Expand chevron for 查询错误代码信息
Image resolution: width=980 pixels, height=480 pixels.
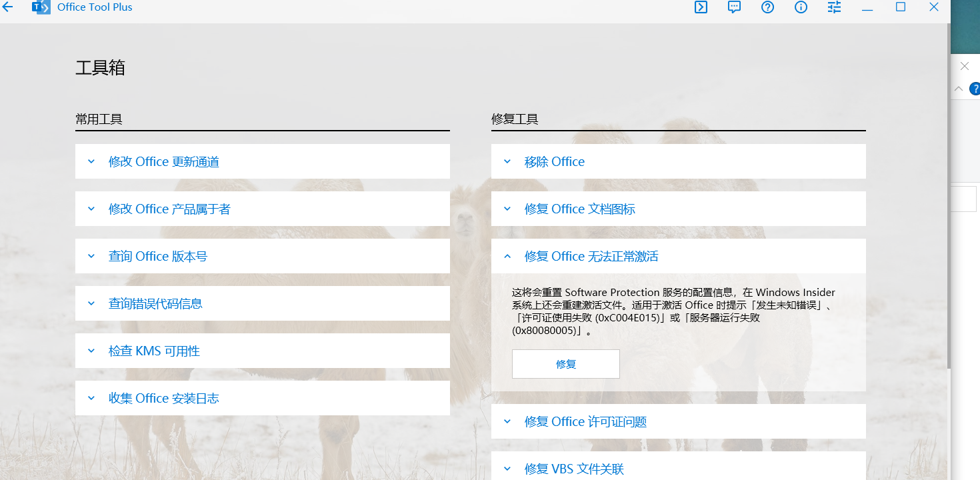(91, 303)
